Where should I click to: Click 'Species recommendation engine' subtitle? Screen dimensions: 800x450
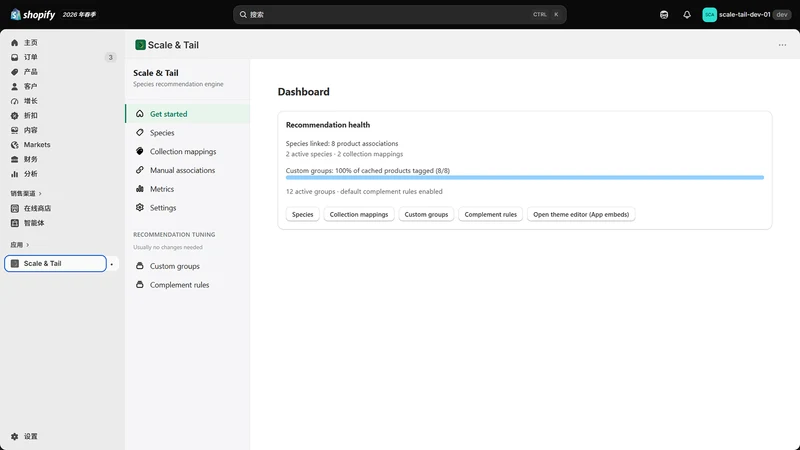(x=178, y=84)
